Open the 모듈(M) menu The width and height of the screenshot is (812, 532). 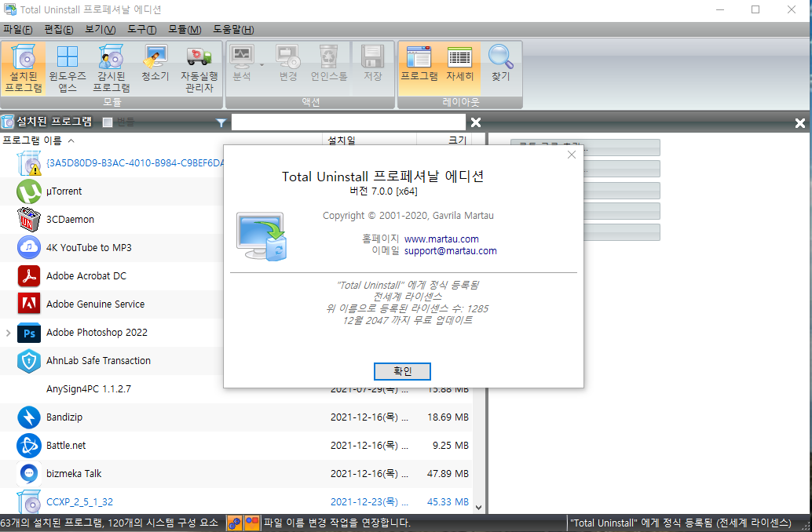[x=185, y=30]
